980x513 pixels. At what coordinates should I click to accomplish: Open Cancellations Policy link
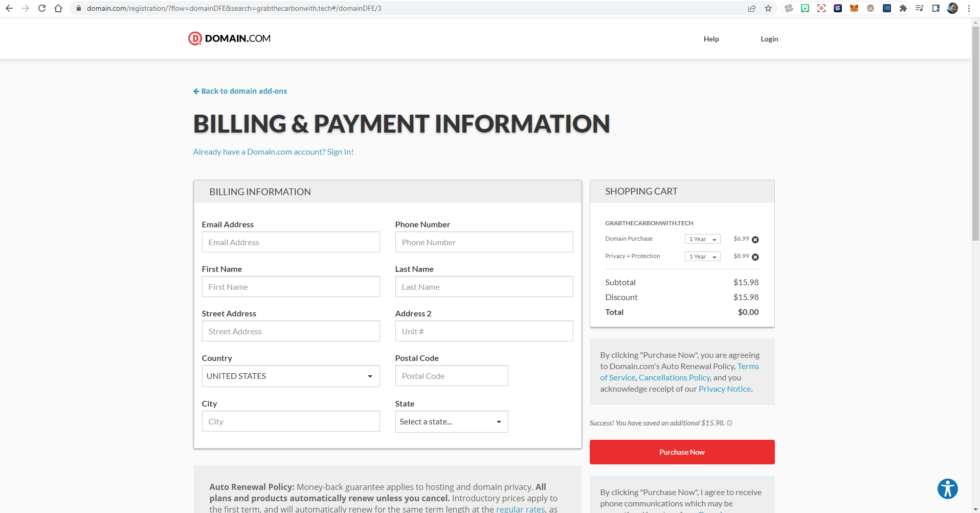[x=674, y=377]
